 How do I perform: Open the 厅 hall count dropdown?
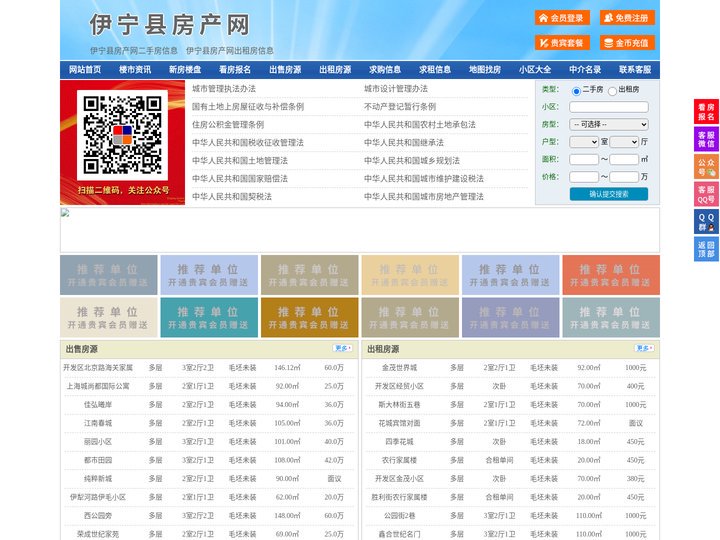624,142
